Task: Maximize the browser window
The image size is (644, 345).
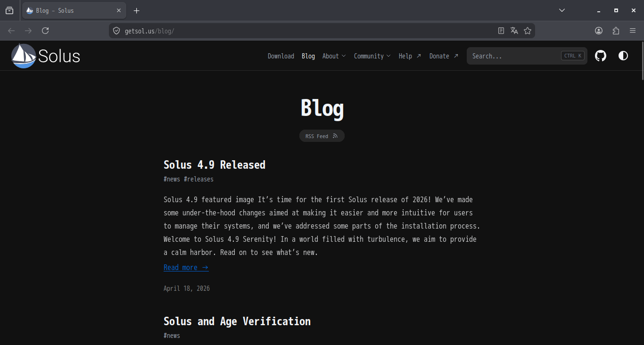Action: click(616, 10)
